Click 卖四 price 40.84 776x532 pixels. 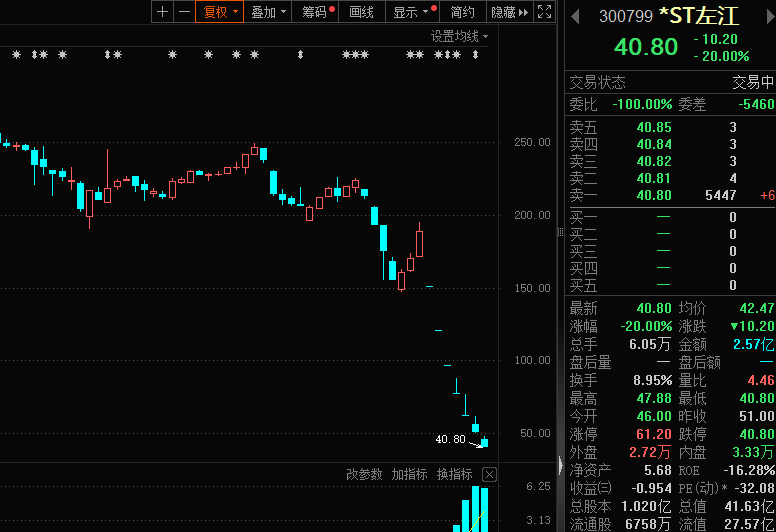click(x=654, y=145)
